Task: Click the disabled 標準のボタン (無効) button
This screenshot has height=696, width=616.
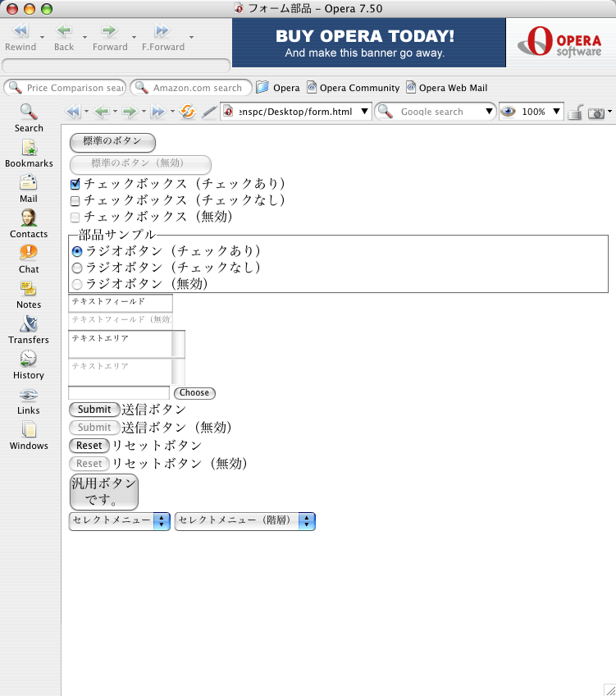Action: 140,164
